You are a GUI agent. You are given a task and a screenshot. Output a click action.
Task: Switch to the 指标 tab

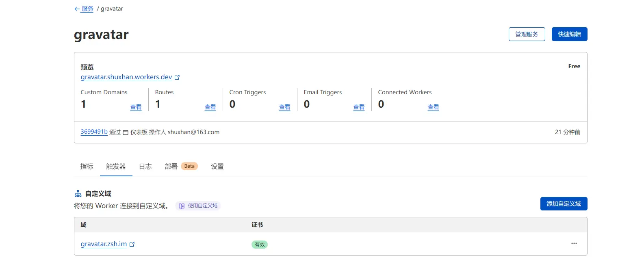87,167
